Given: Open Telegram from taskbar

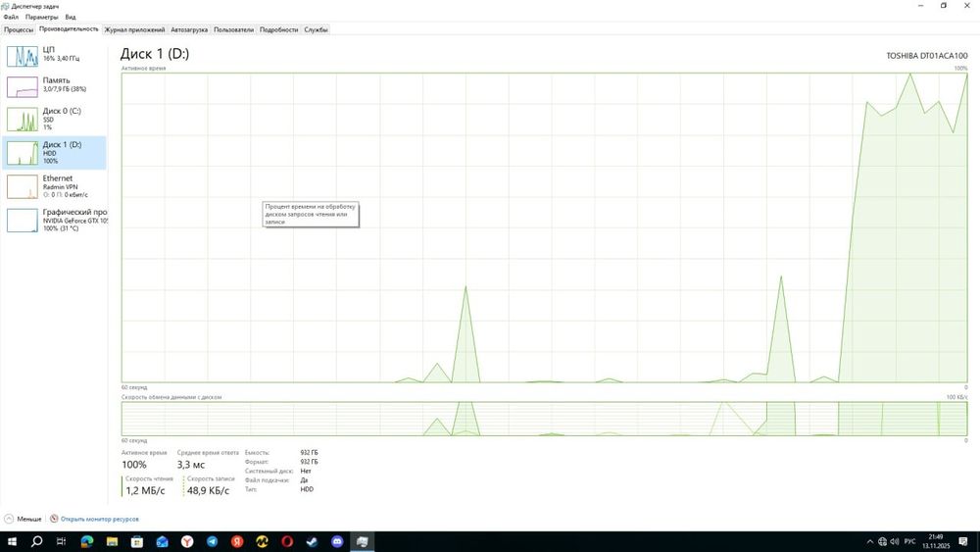Looking at the screenshot, I should (212, 541).
